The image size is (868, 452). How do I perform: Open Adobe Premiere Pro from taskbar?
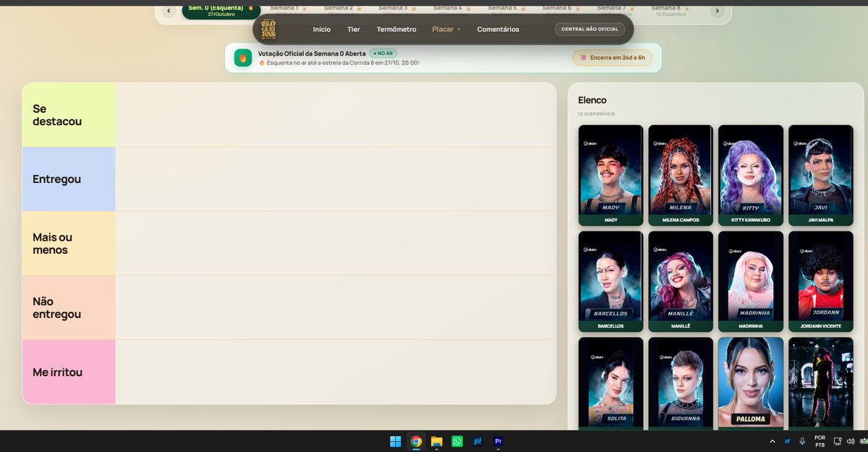click(x=498, y=441)
